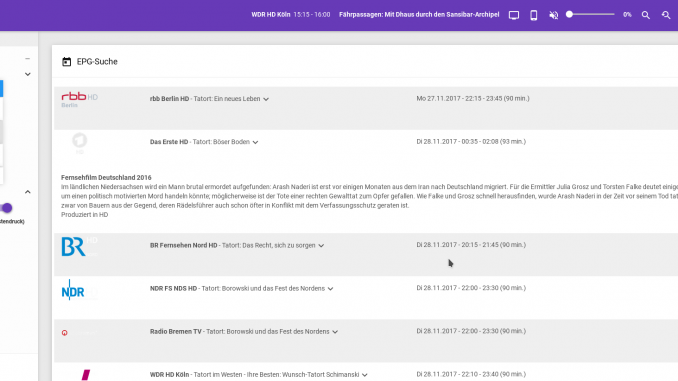
Task: Click the zoom-reset magnifier icon at far right
Action: click(x=666, y=15)
